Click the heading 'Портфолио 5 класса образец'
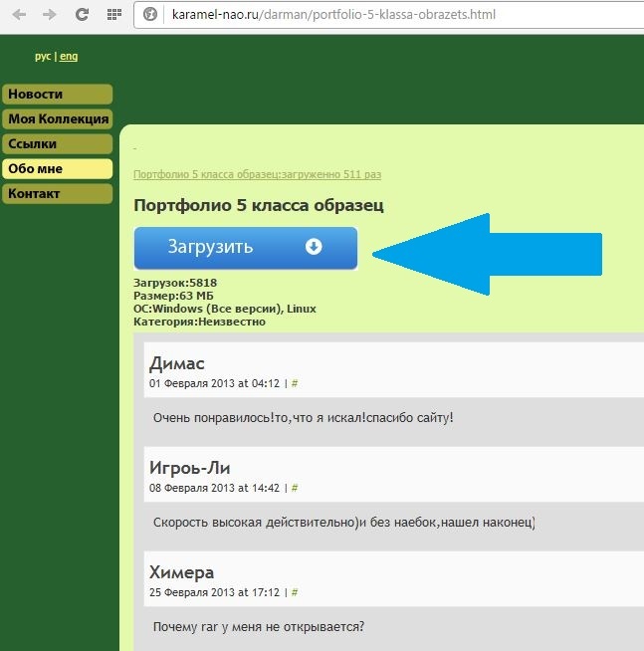 (x=259, y=205)
